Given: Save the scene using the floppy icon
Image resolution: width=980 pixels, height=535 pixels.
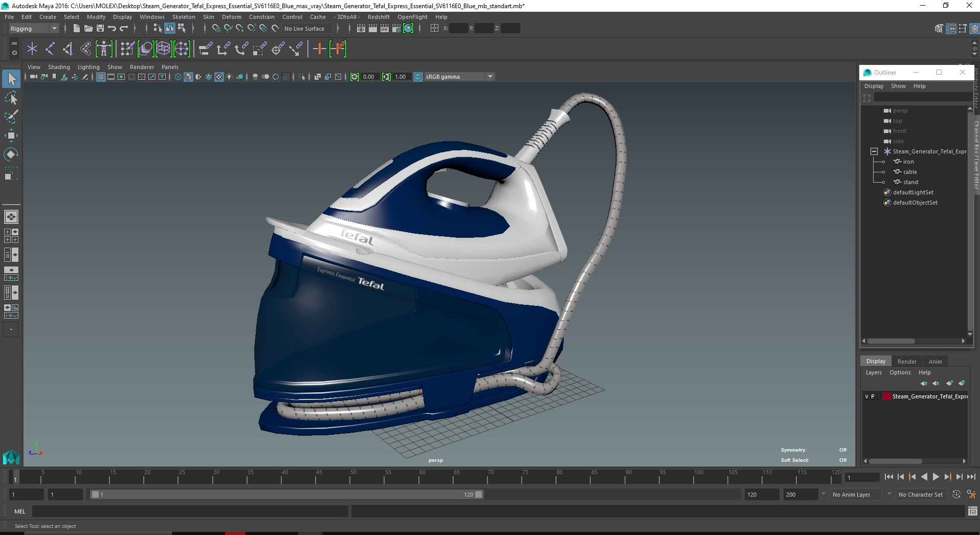Looking at the screenshot, I should coord(100,28).
